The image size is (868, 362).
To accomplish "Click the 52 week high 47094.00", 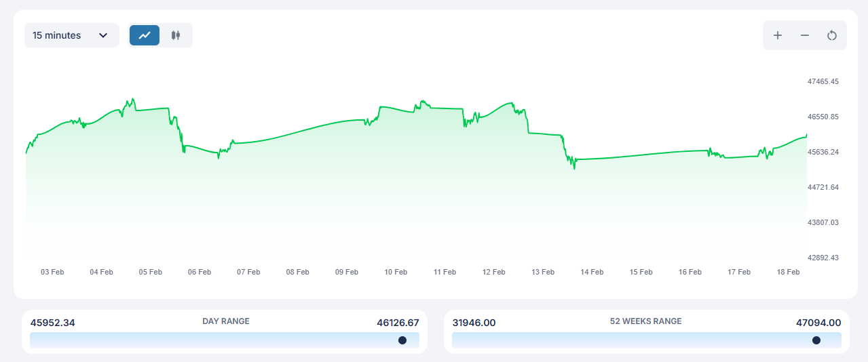I will (818, 323).
